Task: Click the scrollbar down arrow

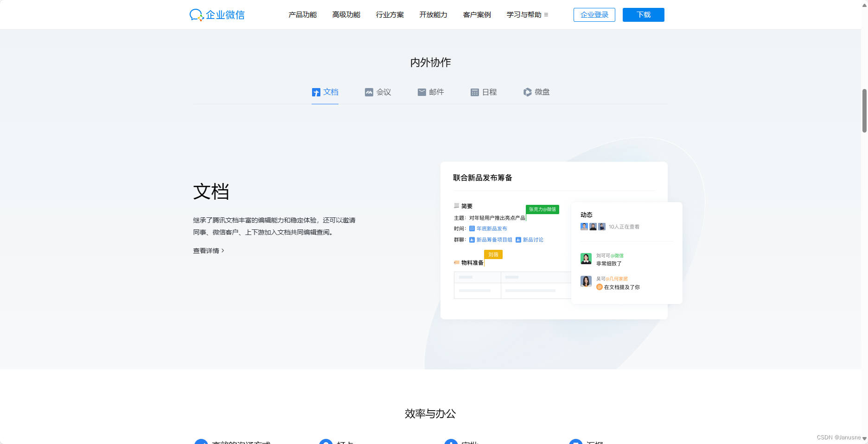Action: (864, 438)
